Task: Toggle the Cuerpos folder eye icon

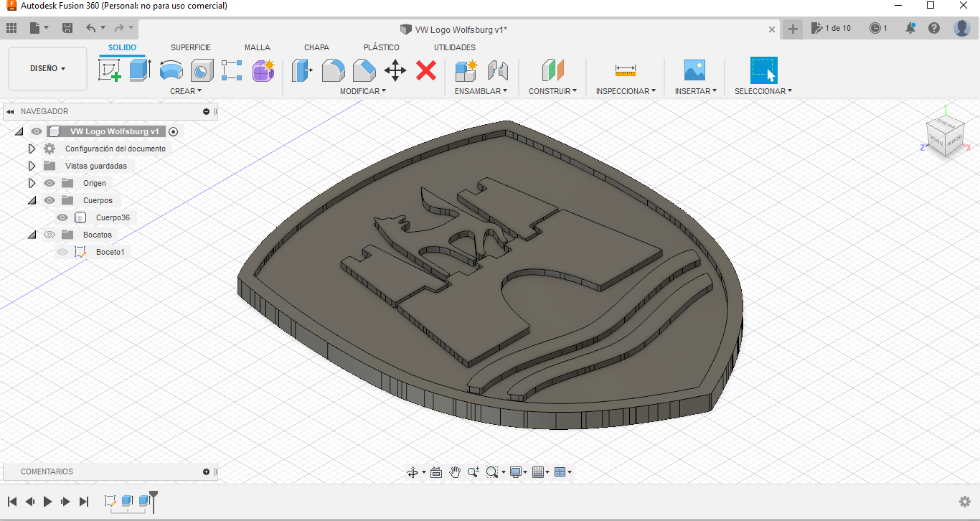Action: coord(50,200)
